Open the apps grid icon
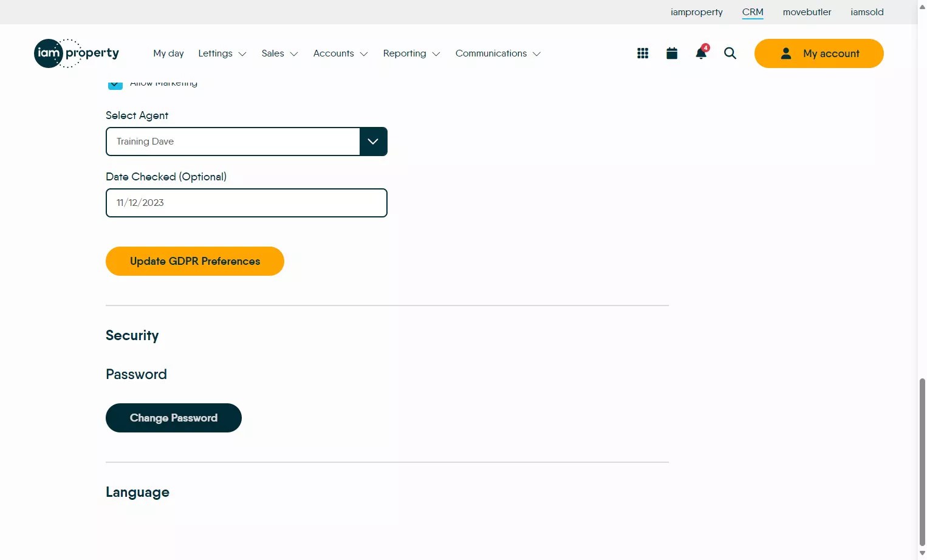The width and height of the screenshot is (927, 560). pyautogui.click(x=642, y=53)
